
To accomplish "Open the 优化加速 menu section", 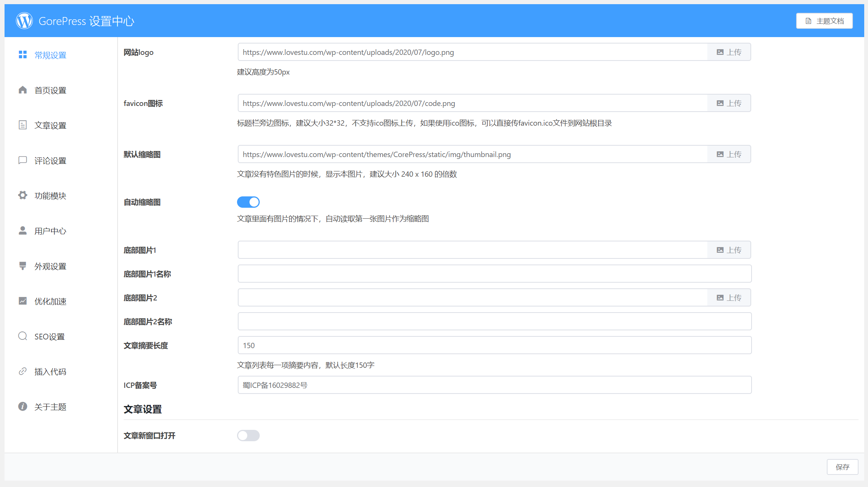I will pos(50,301).
